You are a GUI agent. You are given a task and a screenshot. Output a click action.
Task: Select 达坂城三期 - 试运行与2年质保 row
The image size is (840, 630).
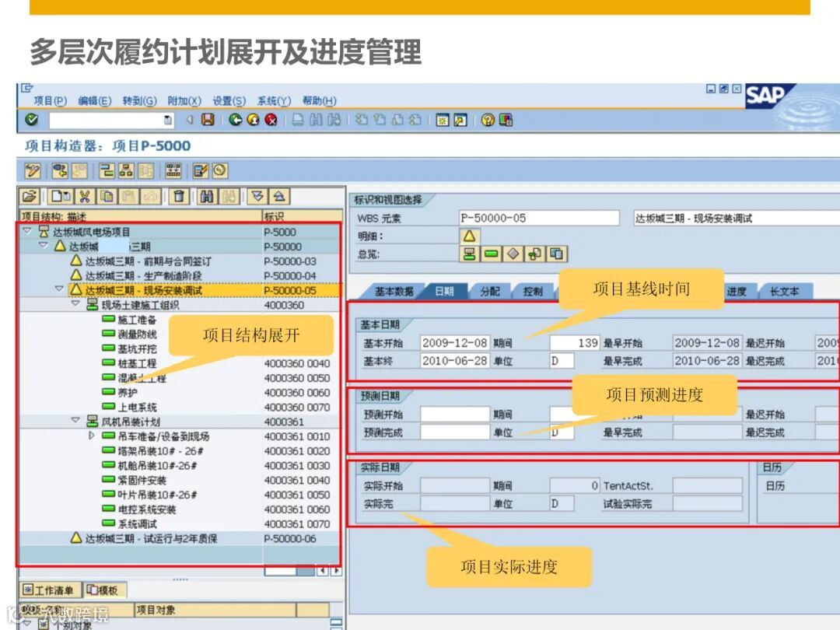[180, 538]
